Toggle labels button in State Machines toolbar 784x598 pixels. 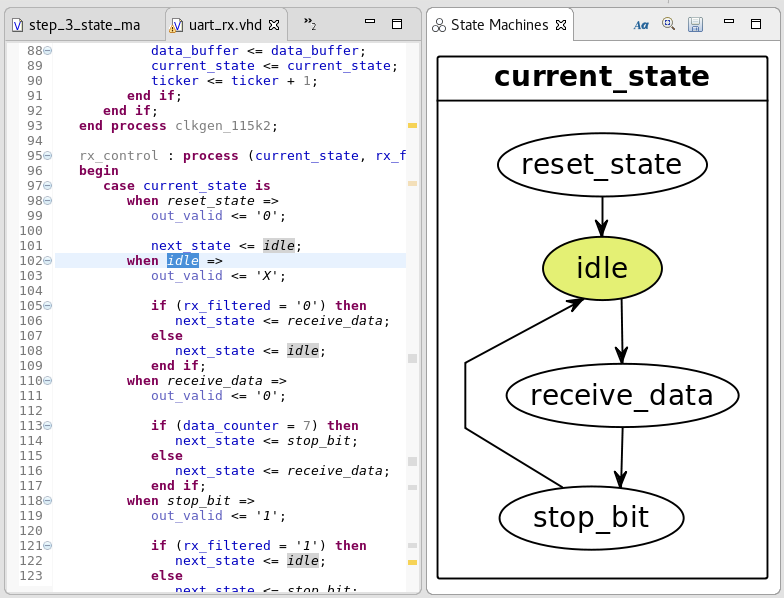641,24
